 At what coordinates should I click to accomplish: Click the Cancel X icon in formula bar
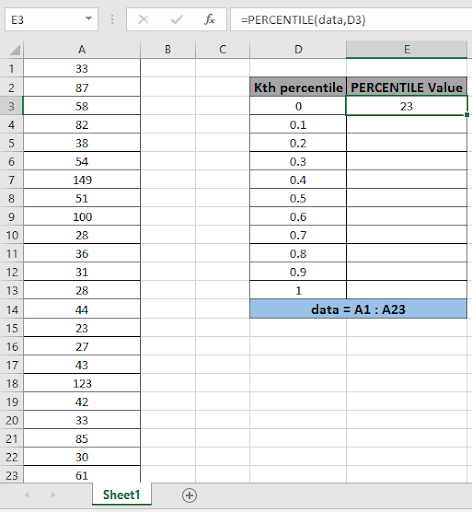click(143, 20)
